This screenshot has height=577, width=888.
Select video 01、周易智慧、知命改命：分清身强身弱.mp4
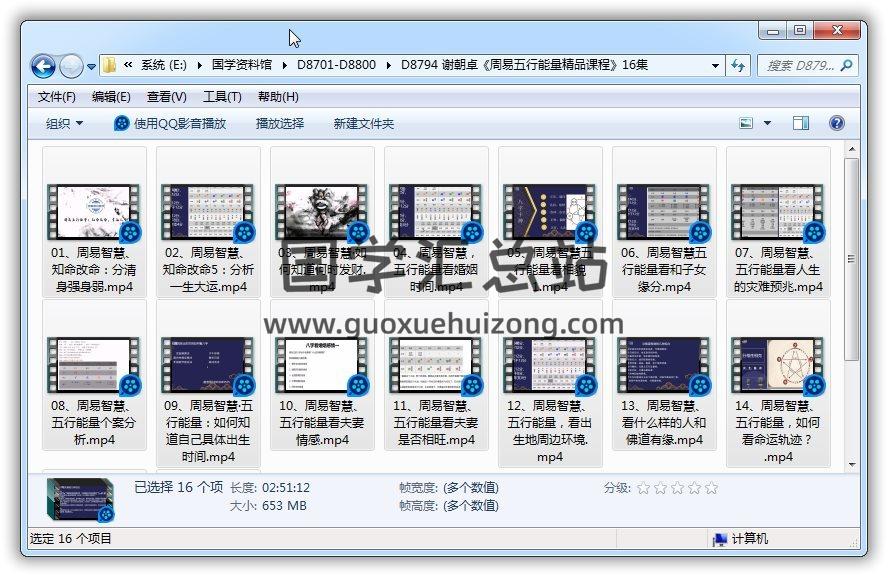(x=94, y=222)
